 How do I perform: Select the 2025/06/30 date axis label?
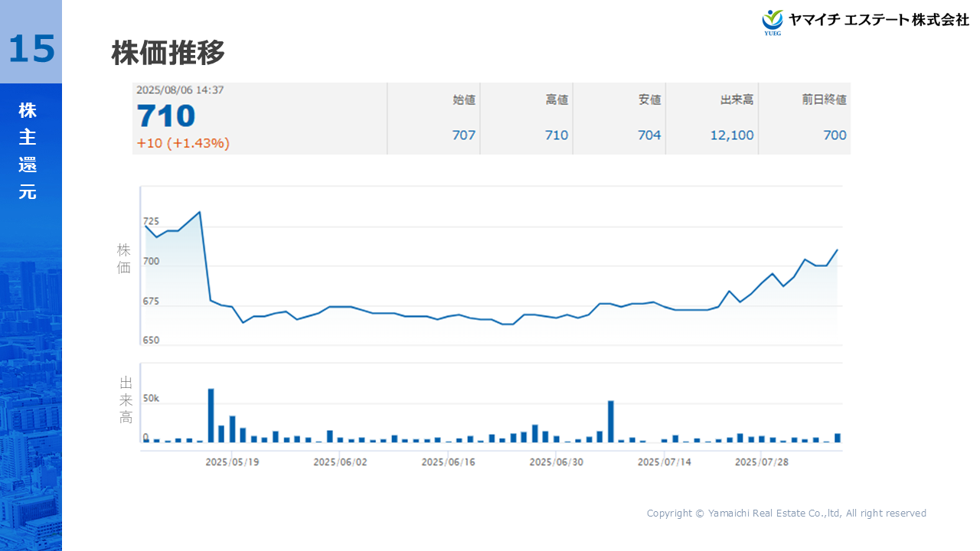pos(556,462)
